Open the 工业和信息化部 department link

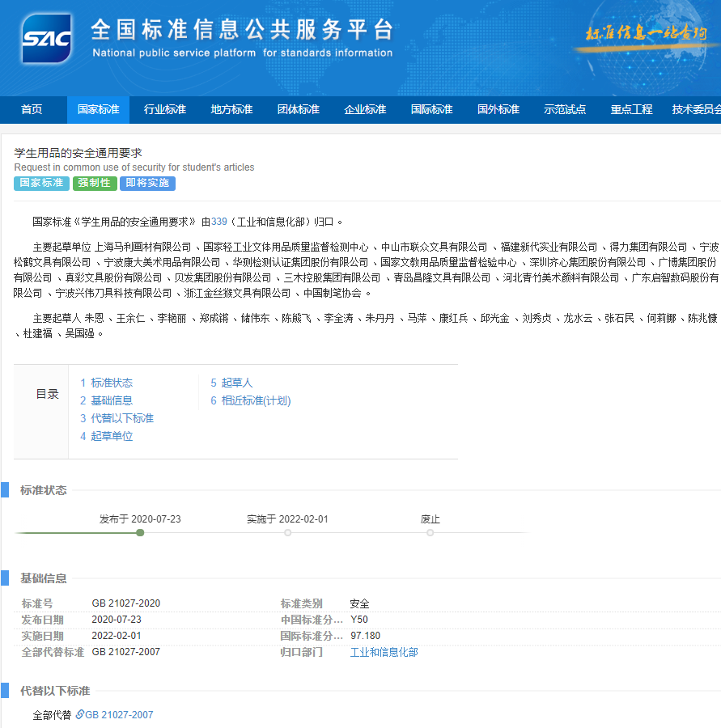tap(384, 652)
